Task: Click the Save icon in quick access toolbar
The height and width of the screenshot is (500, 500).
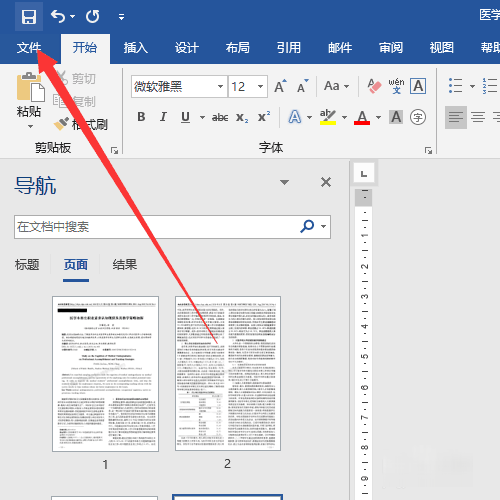Action: (x=29, y=16)
